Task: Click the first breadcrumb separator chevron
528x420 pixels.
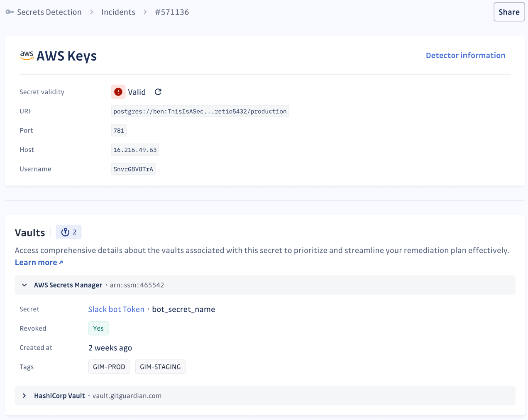Action: 92,12
